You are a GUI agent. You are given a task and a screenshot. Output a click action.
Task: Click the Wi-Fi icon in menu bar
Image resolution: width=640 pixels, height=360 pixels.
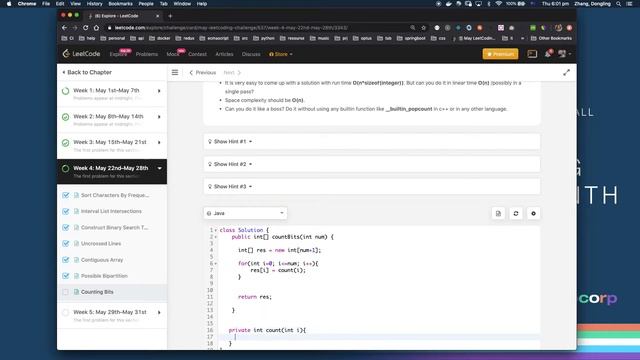tap(498, 4)
